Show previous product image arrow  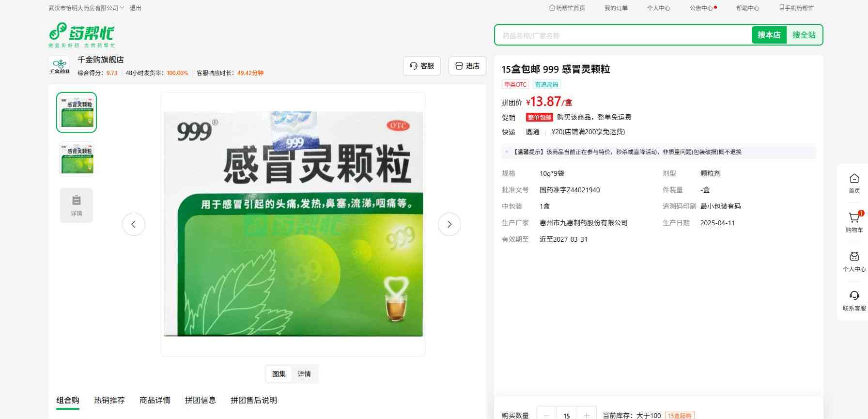tap(134, 224)
